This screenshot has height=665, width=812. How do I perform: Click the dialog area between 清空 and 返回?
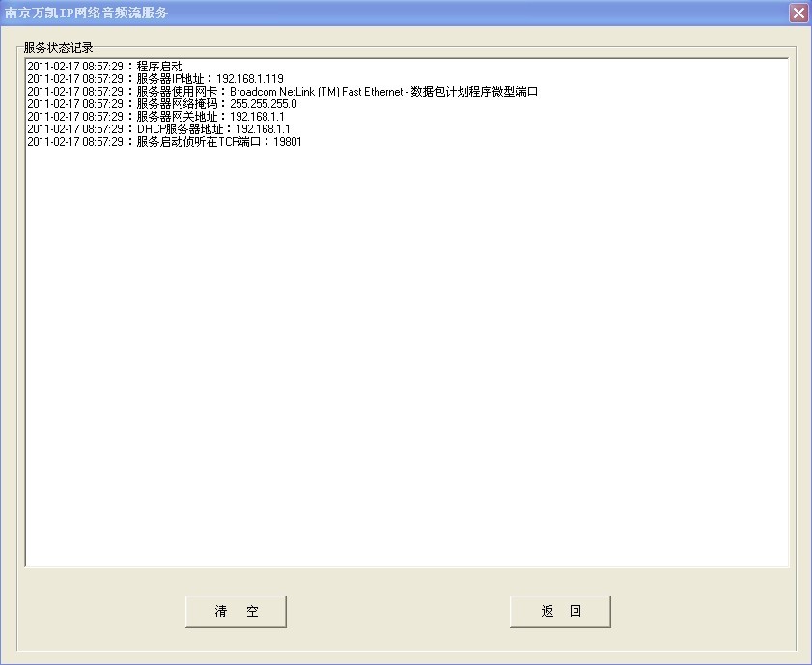[x=396, y=611]
